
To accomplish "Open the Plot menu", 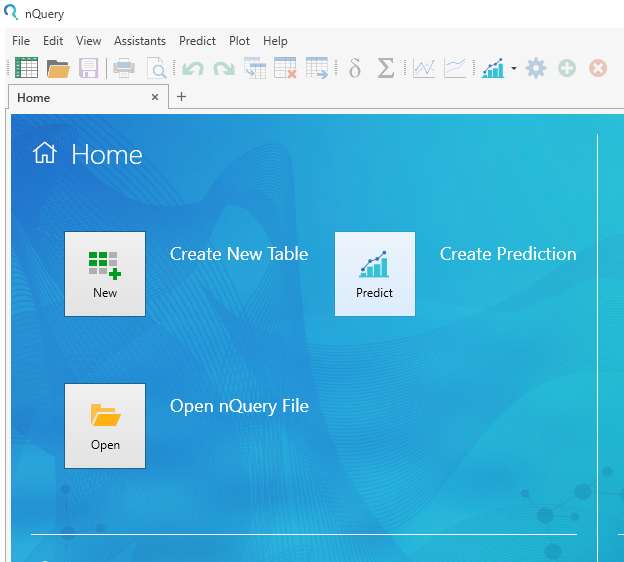I will (x=239, y=41).
